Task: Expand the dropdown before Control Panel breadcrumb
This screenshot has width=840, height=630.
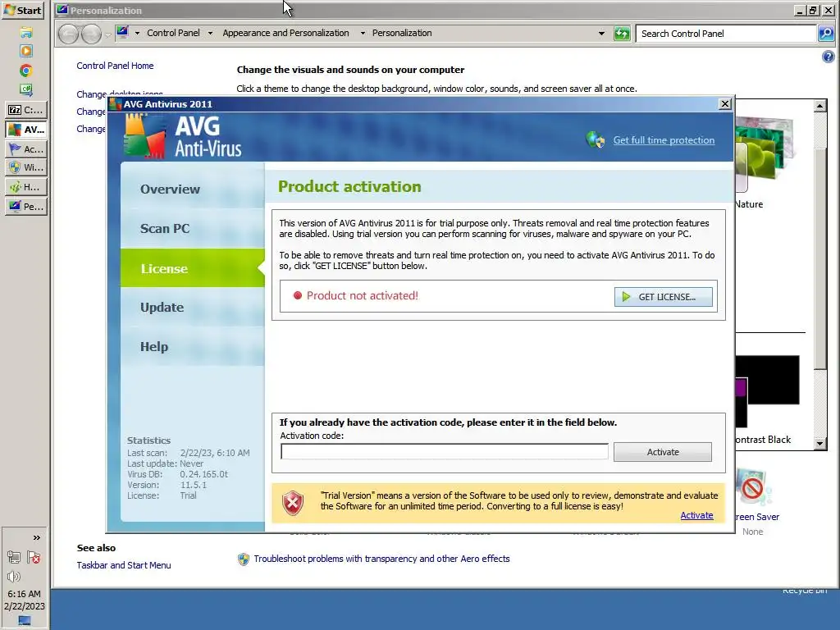Action: (x=137, y=33)
